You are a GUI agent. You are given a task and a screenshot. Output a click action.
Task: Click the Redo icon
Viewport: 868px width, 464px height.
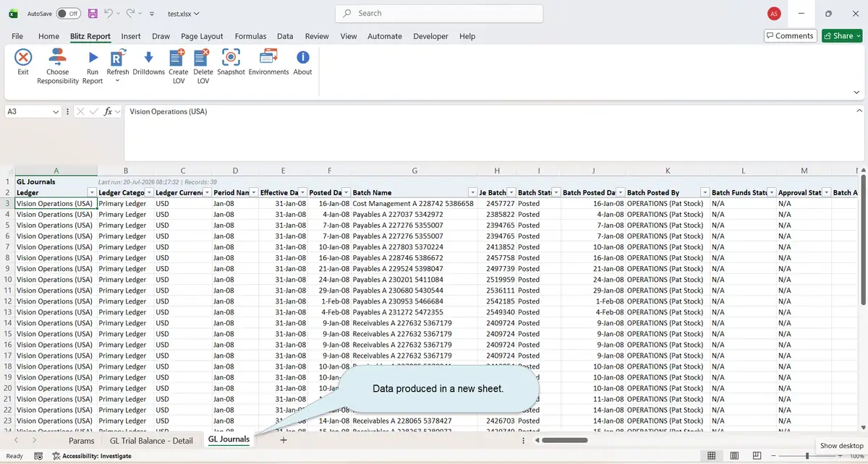click(x=130, y=13)
